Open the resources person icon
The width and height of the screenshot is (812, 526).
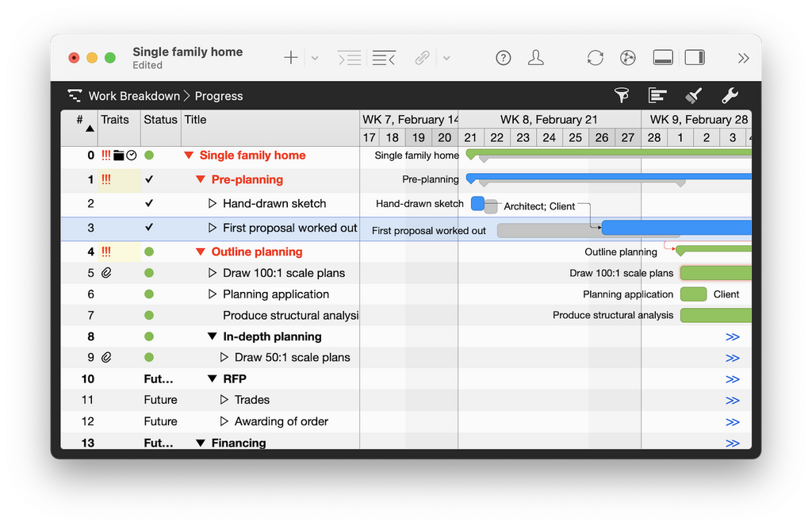coord(536,58)
